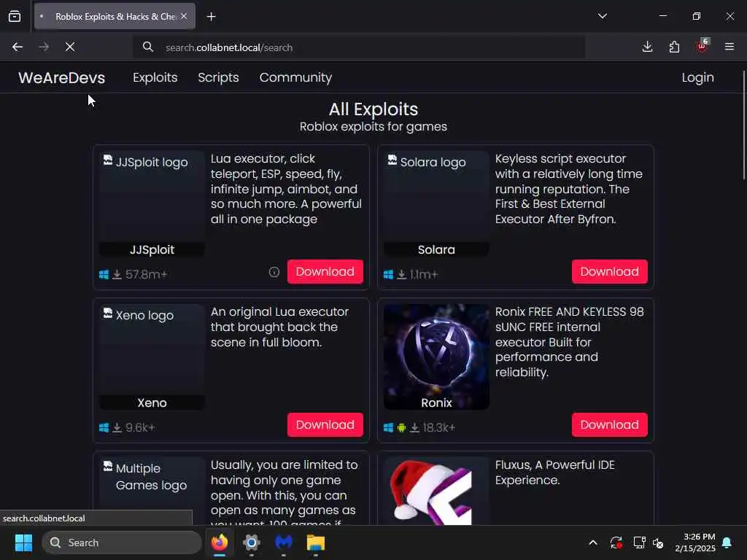Select the JJSploit name label
Screen dimensions: 747x560
tap(152, 249)
